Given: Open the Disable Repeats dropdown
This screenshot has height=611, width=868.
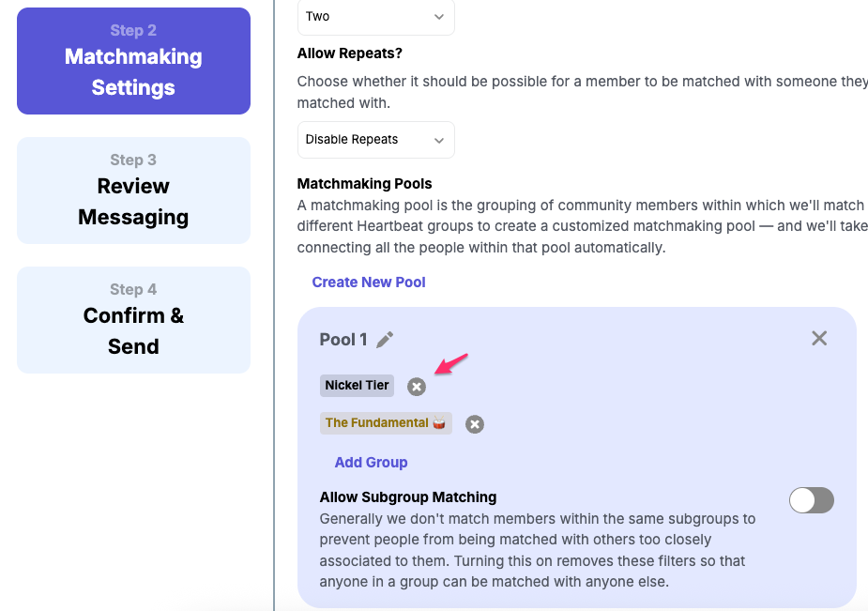Looking at the screenshot, I should [375, 140].
